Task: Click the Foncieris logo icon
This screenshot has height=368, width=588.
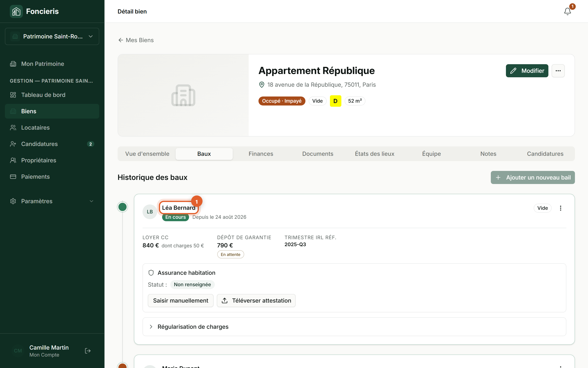Action: point(16,11)
